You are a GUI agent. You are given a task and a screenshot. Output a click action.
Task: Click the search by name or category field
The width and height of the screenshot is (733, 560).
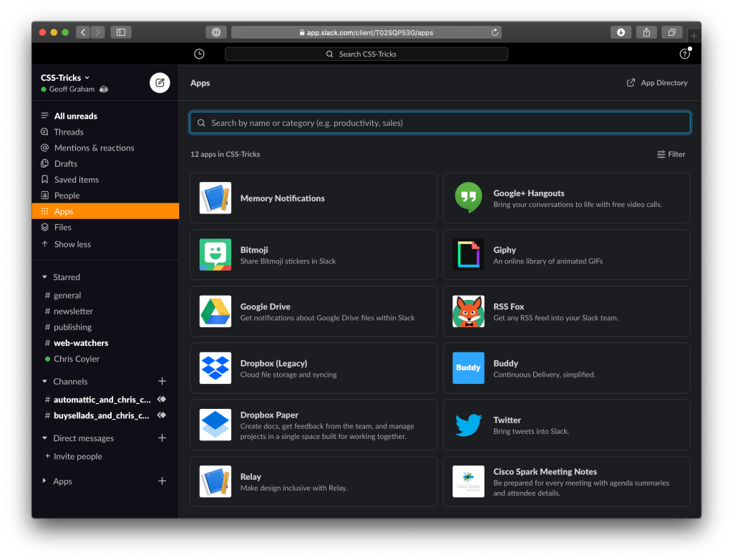(440, 122)
